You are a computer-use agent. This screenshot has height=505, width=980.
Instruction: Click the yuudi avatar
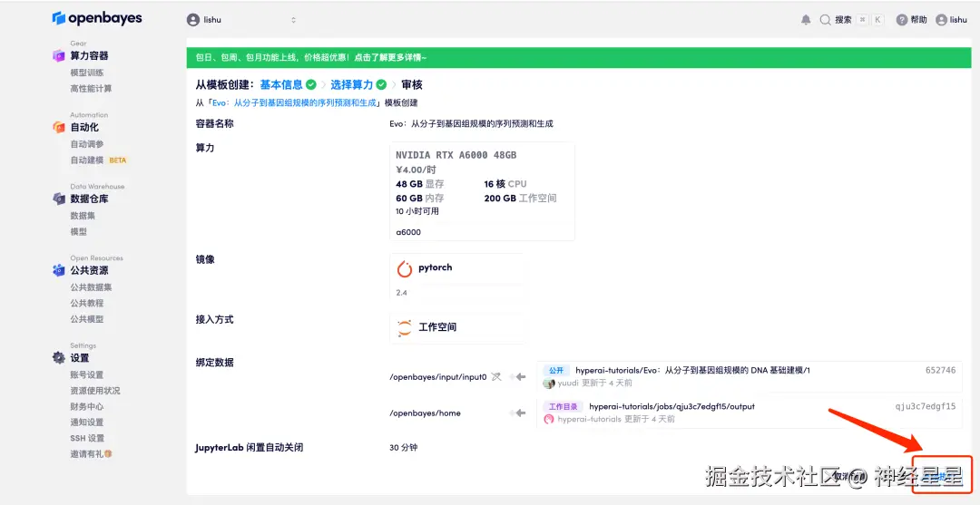tap(549, 384)
